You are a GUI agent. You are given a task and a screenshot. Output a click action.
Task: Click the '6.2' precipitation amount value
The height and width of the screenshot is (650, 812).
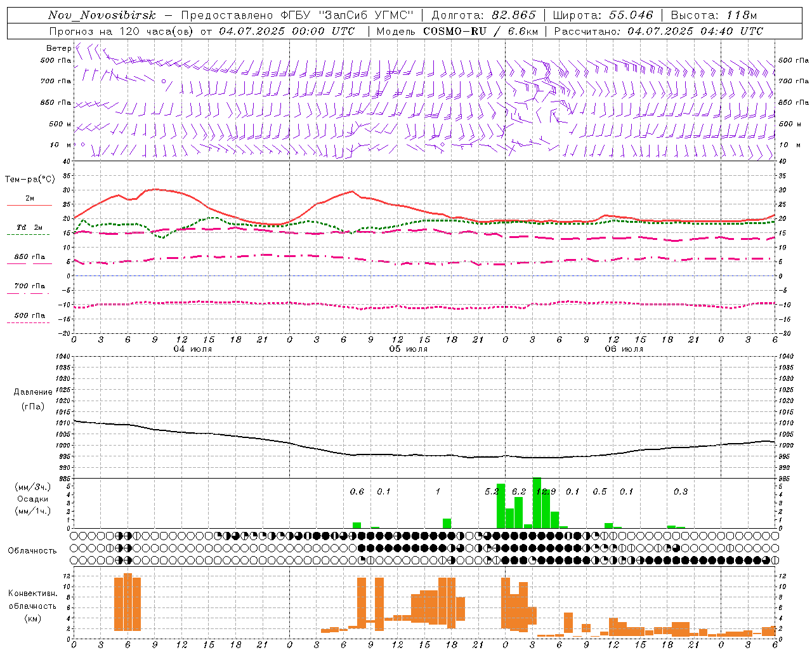point(519,491)
